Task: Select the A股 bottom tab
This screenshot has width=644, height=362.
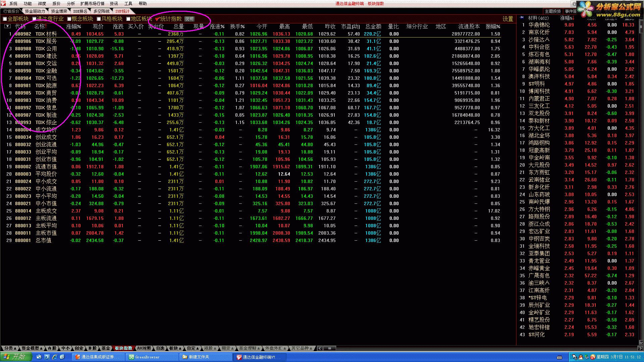Action: (52, 348)
